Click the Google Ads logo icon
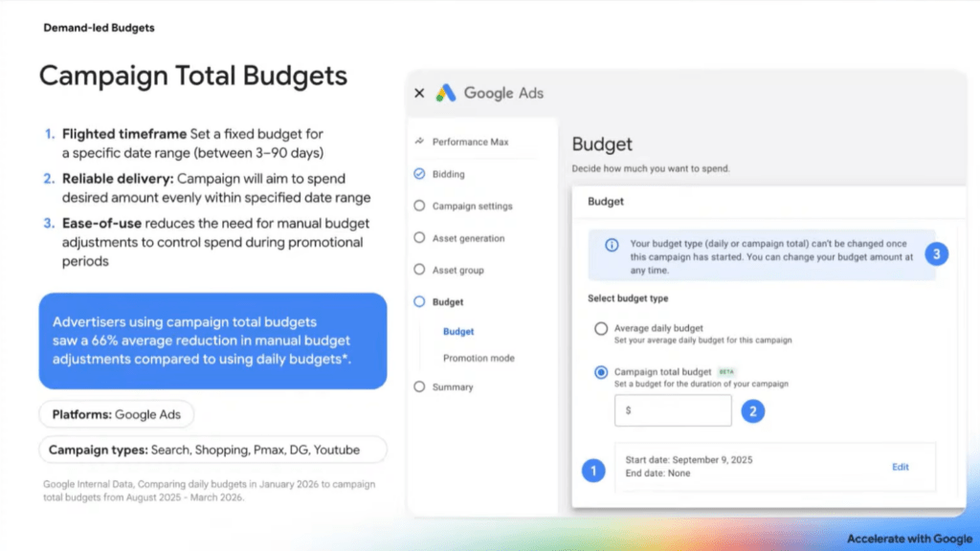This screenshot has width=980, height=551. point(446,93)
